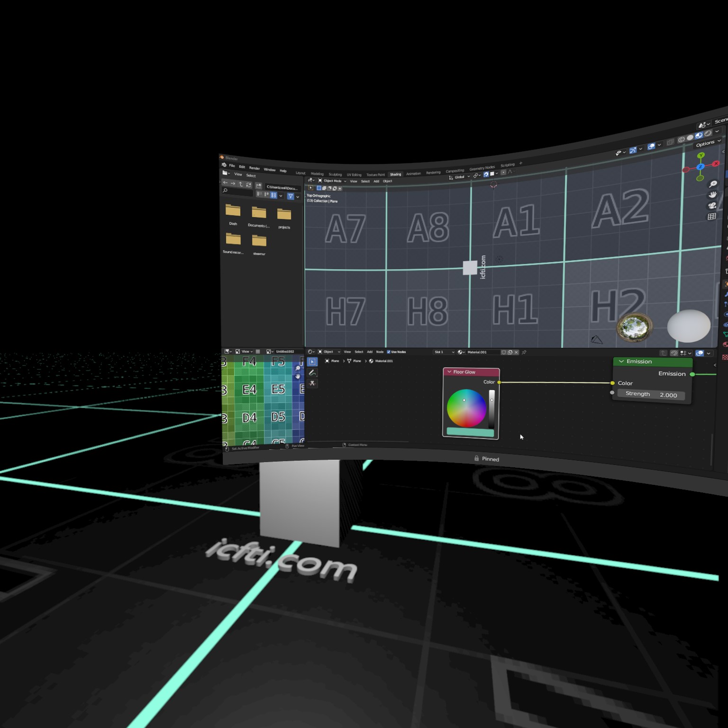Switch to the Rendering workspace tab

pyautogui.click(x=433, y=172)
